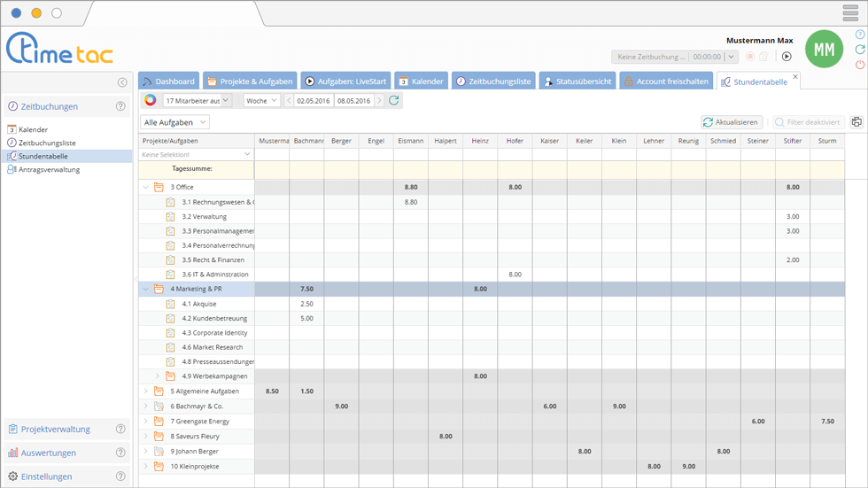Open the Alle Aufgaben filter dropdown
868x488 pixels.
click(174, 122)
